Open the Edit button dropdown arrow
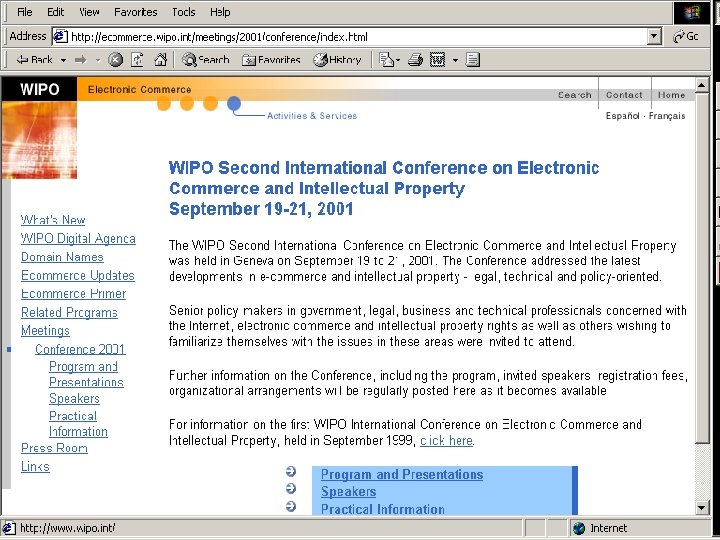This screenshot has height=540, width=720. tap(455, 60)
